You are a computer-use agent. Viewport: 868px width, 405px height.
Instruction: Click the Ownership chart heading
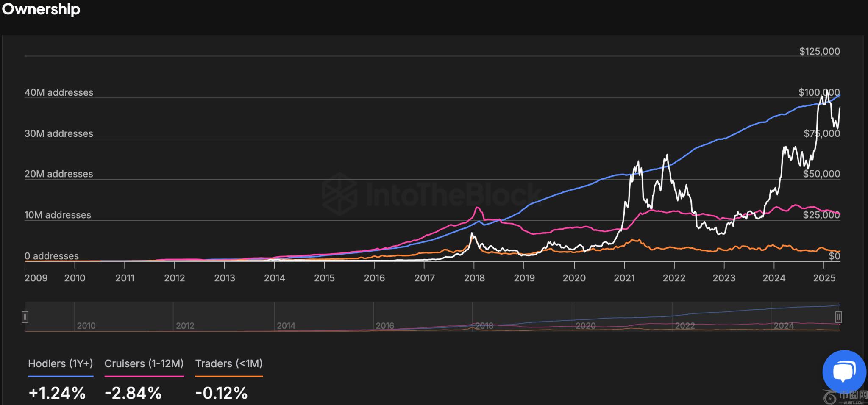(41, 9)
